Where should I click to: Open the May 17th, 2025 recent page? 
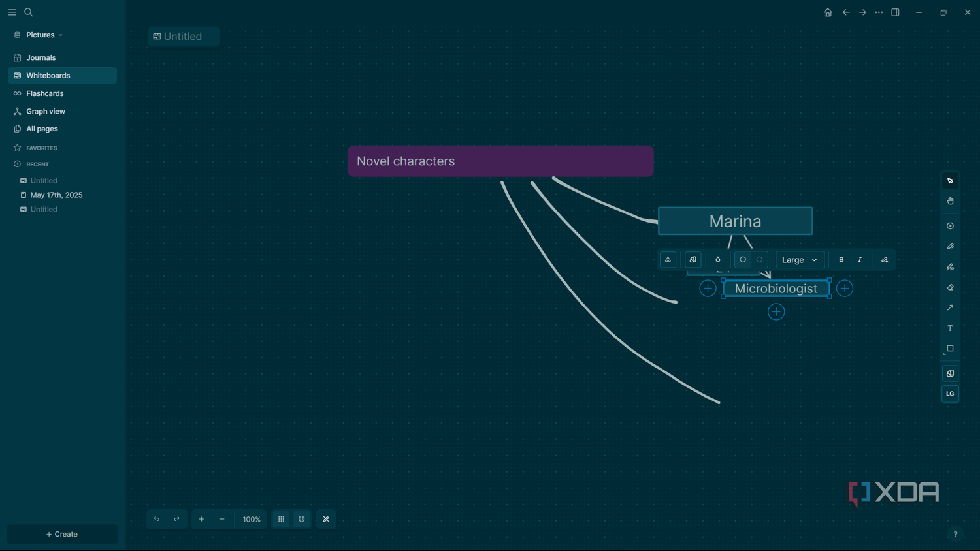click(56, 195)
